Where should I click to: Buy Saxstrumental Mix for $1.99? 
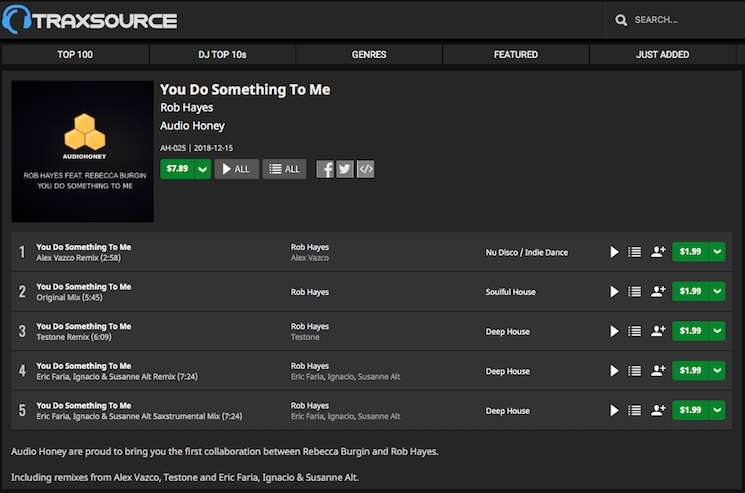pos(690,410)
